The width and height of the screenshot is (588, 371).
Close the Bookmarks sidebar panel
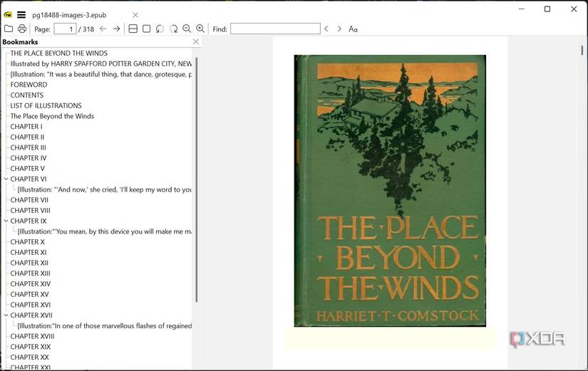196,42
